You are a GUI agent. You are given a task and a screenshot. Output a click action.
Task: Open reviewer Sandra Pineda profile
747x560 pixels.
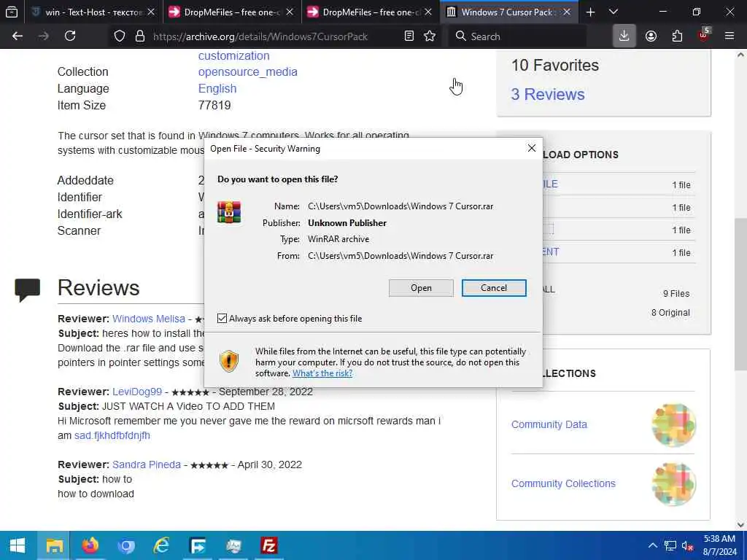(147, 464)
